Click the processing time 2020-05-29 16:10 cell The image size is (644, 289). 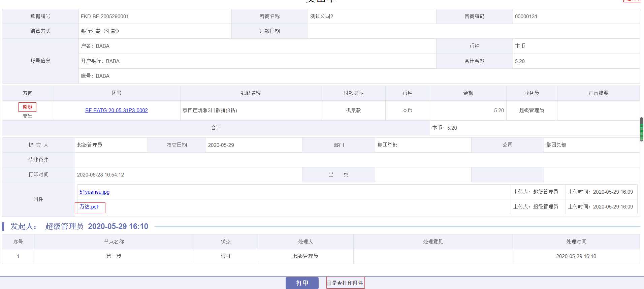pyautogui.click(x=576, y=256)
